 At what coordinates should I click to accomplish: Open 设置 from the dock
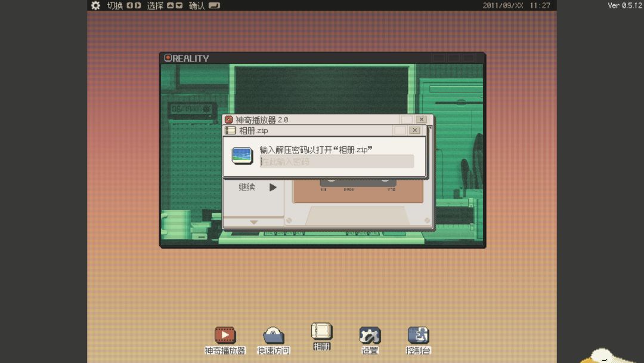(x=370, y=336)
